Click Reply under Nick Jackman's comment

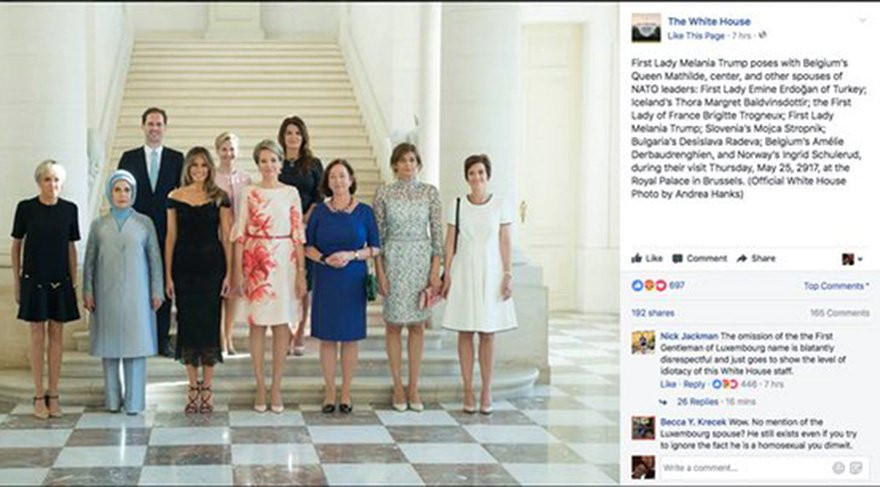tap(694, 384)
